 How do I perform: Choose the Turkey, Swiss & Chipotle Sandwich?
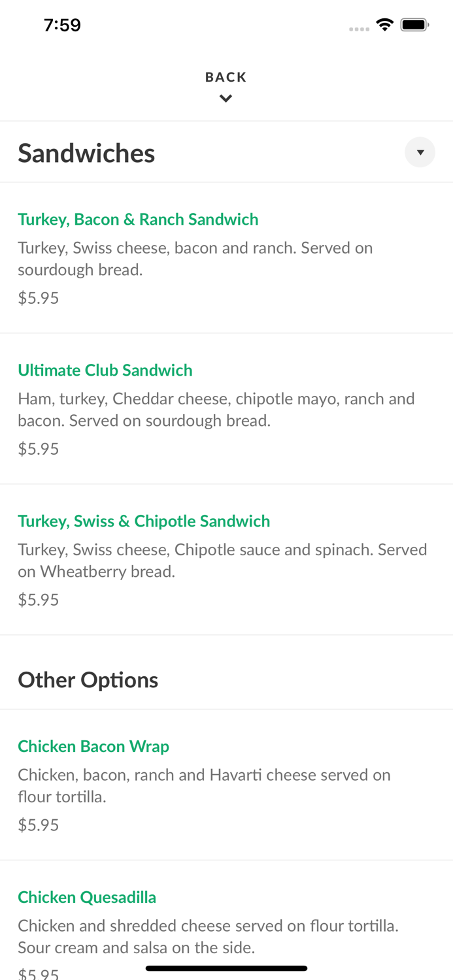144,521
